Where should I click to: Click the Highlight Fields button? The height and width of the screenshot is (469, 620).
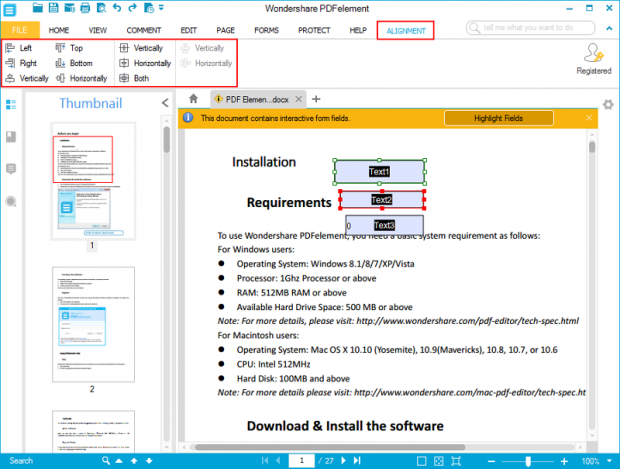click(x=499, y=118)
